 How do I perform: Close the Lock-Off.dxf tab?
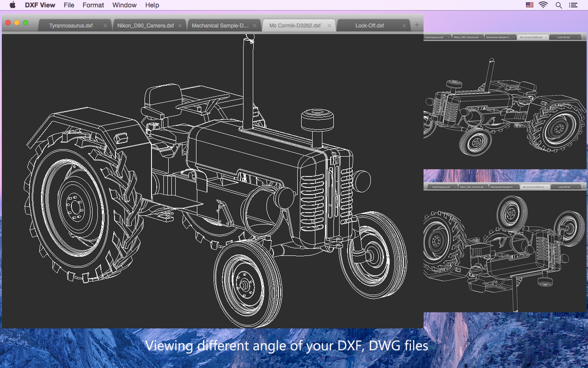click(x=404, y=26)
